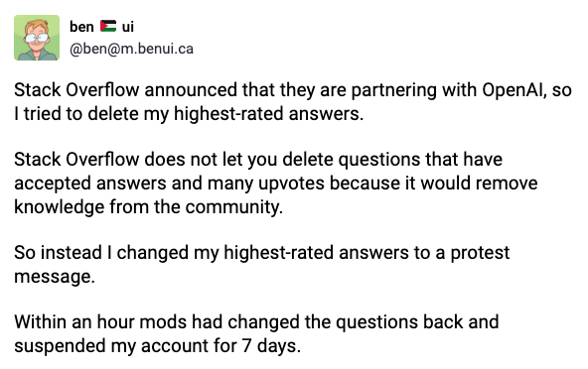Viewport: 588px width, 369px height.
Task: Click the Palestinian flag emoji in the name
Action: pos(108,26)
